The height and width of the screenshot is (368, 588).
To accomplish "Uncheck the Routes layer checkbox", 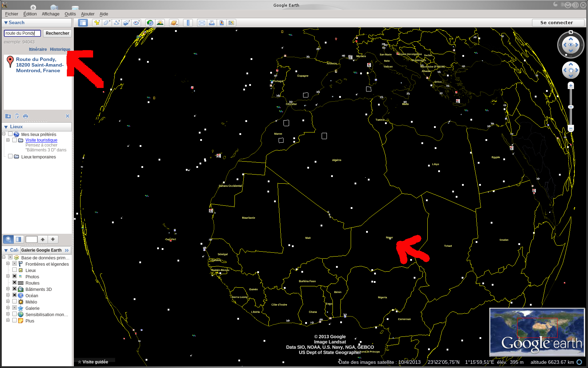I will (15, 282).
